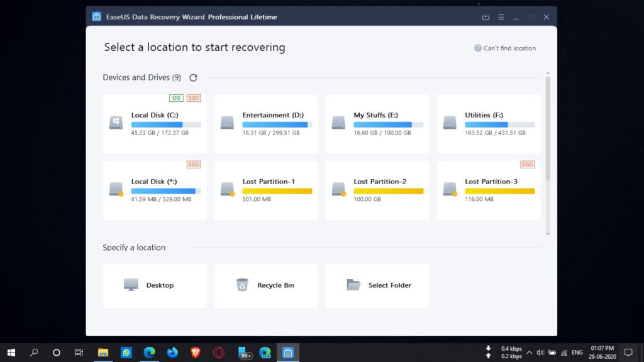The width and height of the screenshot is (644, 362).
Task: Click the usage bar of Entertainment (D:)
Action: point(277,124)
